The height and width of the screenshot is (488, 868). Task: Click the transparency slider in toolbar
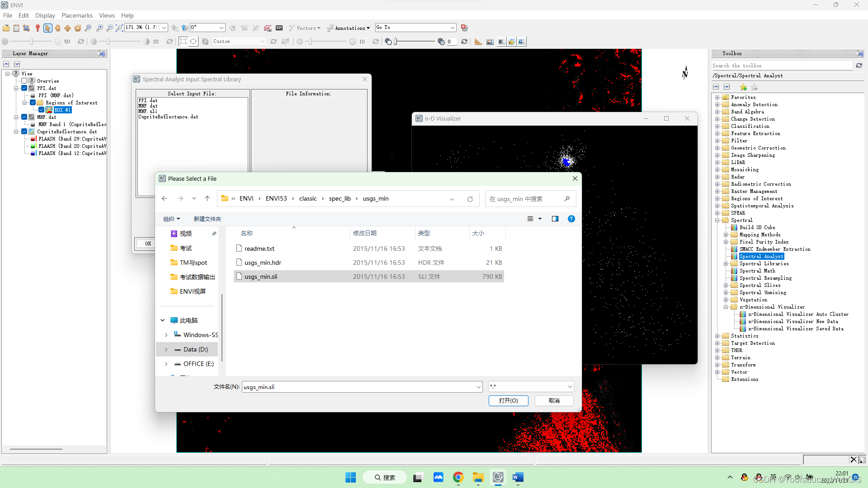[415, 42]
